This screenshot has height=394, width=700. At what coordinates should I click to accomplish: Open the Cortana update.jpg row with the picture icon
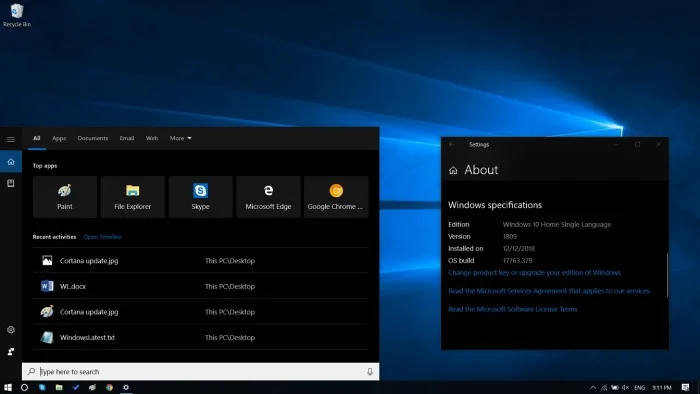tap(200, 261)
